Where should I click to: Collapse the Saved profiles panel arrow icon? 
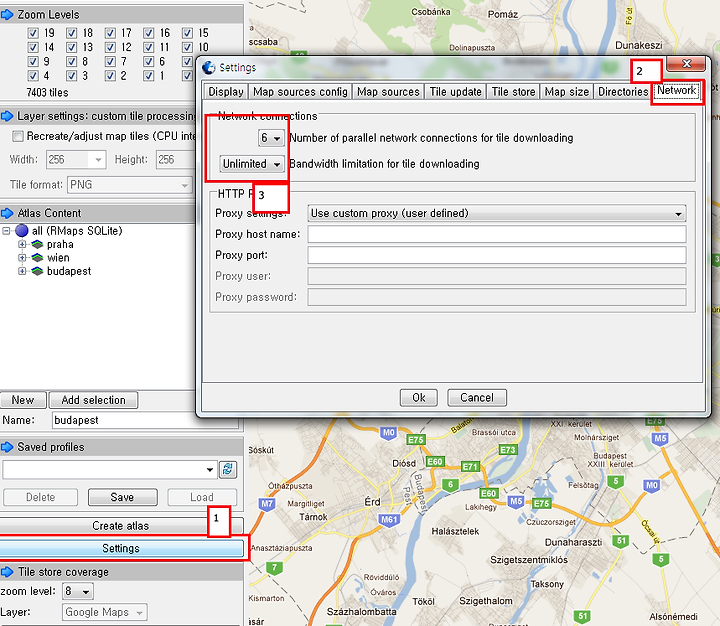[7, 447]
